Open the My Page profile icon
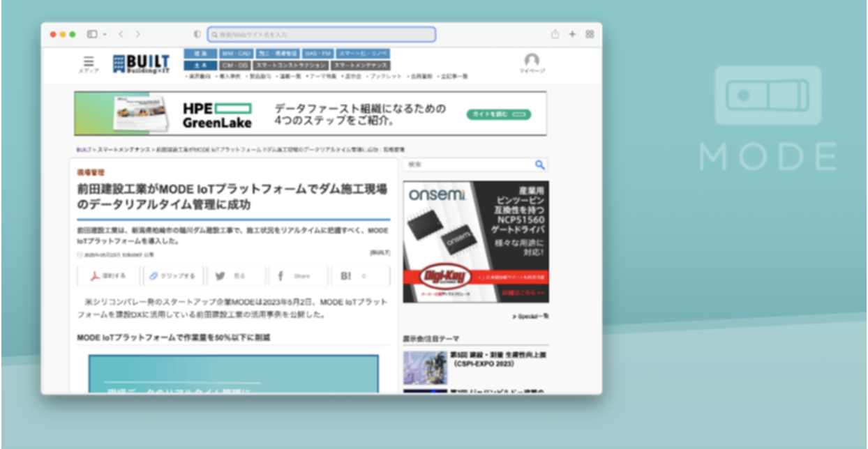The width and height of the screenshot is (868, 449). [532, 61]
